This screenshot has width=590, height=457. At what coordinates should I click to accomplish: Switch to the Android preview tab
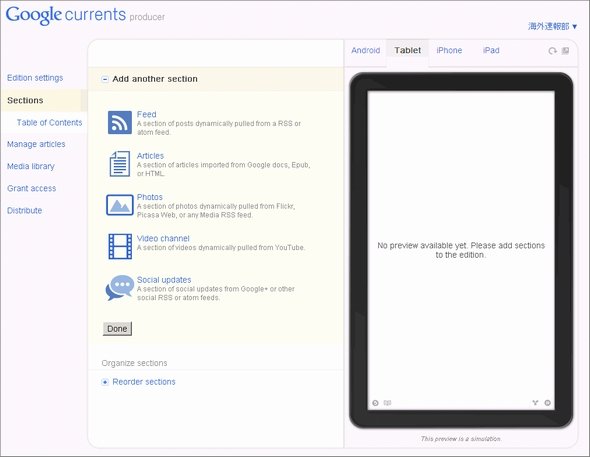pos(365,50)
